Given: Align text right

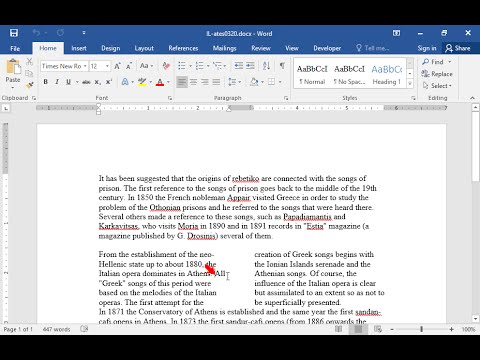Looking at the screenshot, I should (205, 82).
